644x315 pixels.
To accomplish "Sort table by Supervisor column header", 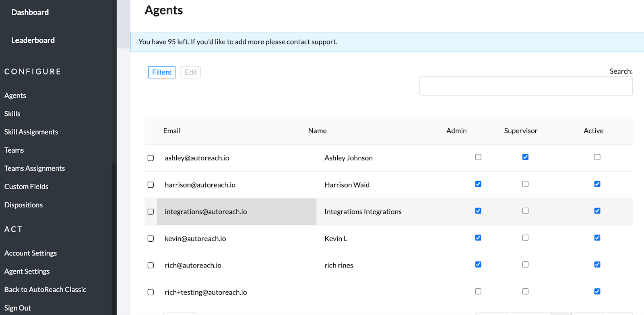I will pos(521,131).
